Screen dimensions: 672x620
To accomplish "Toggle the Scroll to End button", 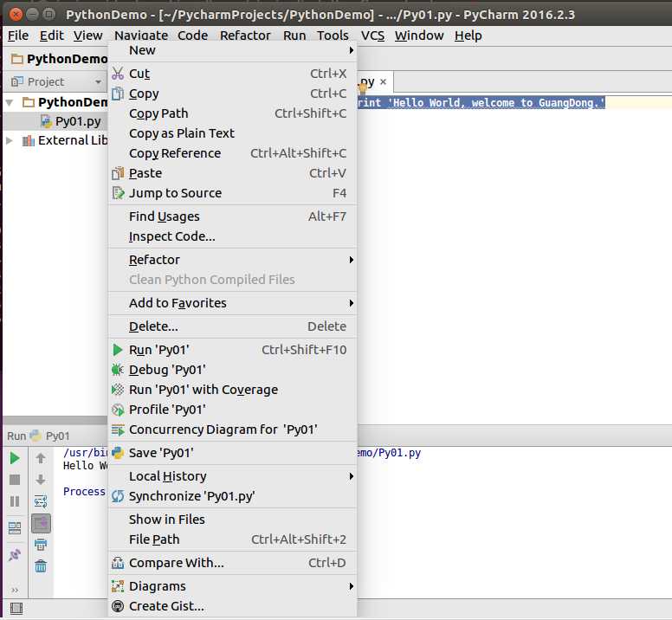I will (42, 523).
